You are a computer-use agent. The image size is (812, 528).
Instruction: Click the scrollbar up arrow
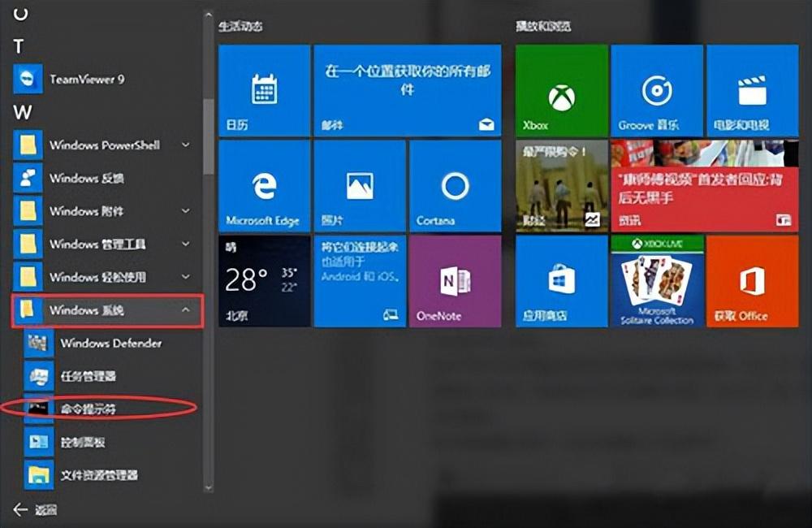[x=208, y=15]
